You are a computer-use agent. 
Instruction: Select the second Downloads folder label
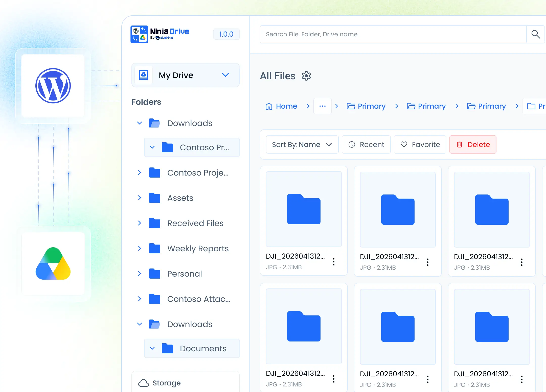pyautogui.click(x=190, y=324)
